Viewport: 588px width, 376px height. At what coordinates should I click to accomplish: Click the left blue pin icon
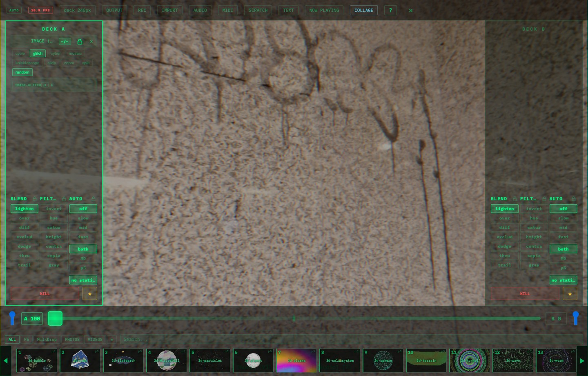pos(12,318)
